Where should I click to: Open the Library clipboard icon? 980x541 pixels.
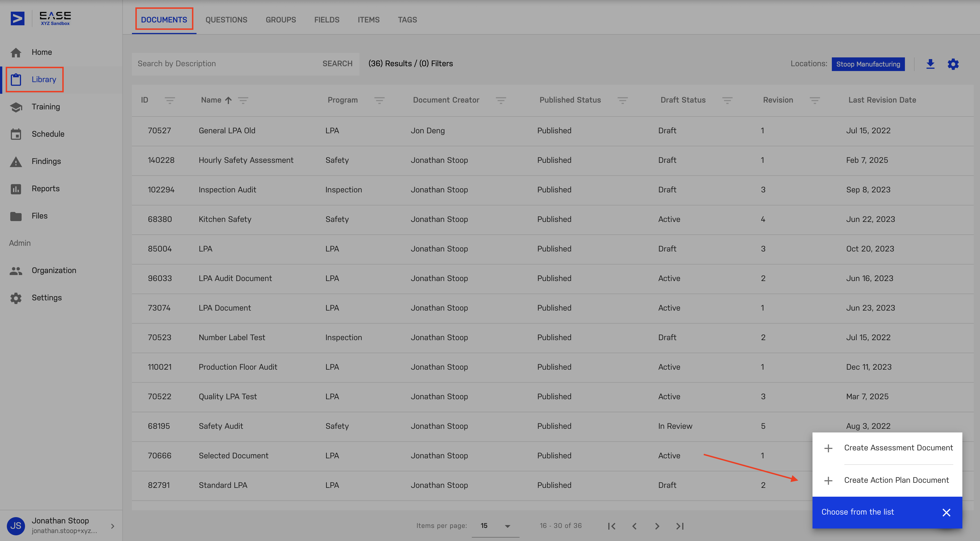click(x=16, y=80)
